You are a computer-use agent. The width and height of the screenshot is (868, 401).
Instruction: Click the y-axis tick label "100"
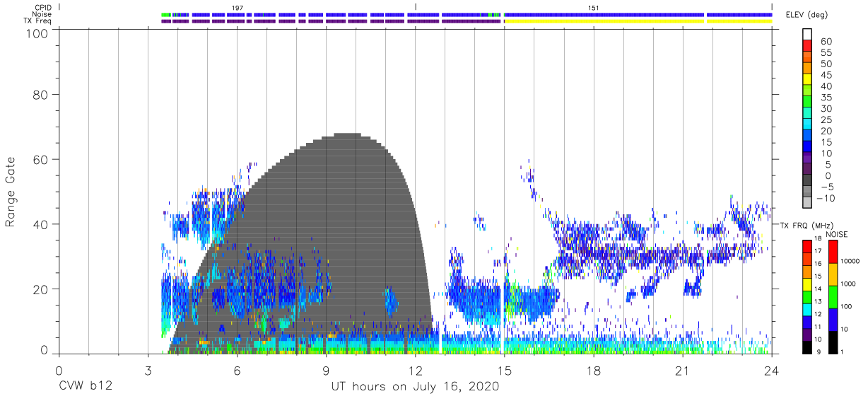click(37, 34)
